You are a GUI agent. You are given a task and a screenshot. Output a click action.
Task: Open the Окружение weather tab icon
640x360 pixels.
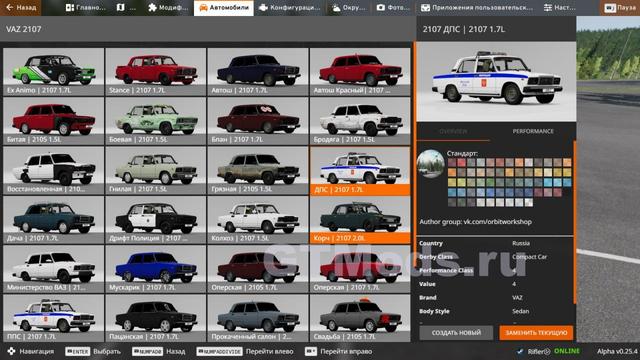tap(336, 8)
